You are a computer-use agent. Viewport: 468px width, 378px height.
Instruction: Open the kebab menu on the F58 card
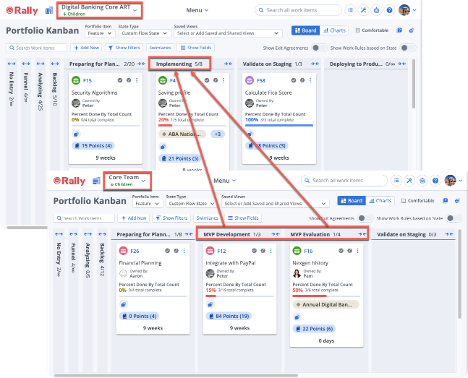(x=310, y=80)
